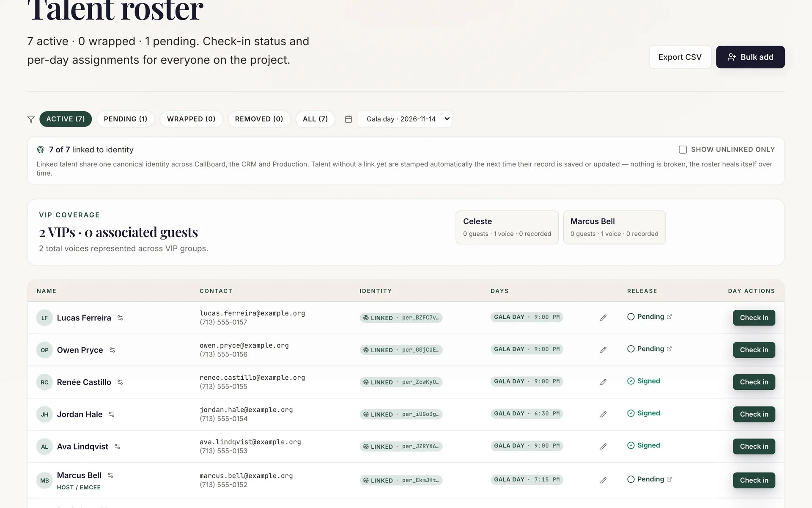The width and height of the screenshot is (812, 508).
Task: Switch to Wrapped (0) filter
Action: (191, 119)
